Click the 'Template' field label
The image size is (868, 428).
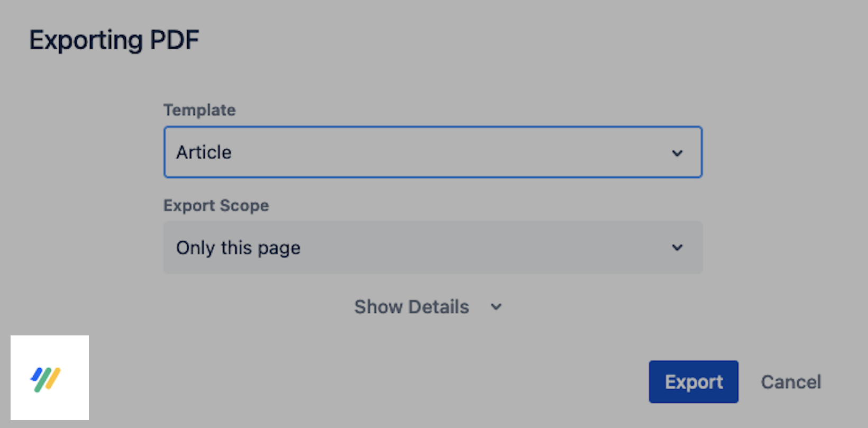pyautogui.click(x=199, y=110)
